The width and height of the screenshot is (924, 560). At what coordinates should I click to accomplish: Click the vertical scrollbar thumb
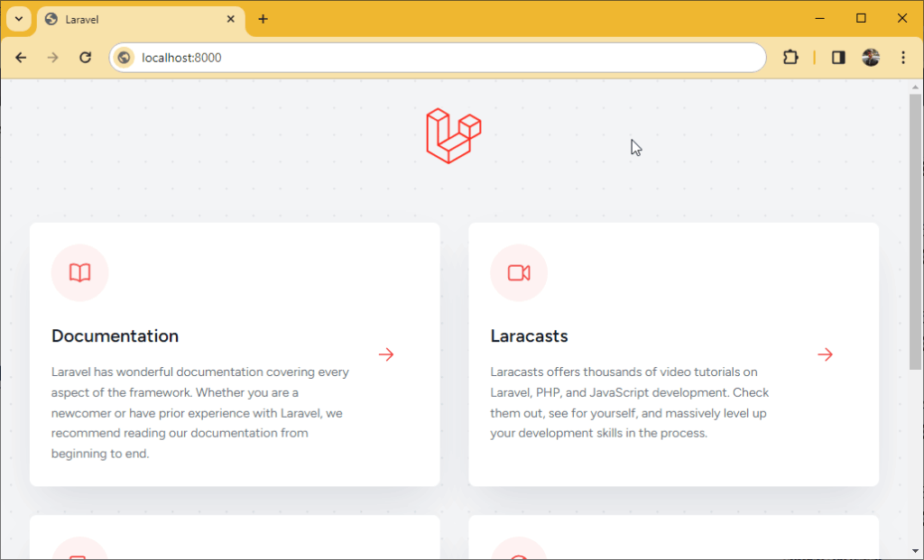(915, 232)
